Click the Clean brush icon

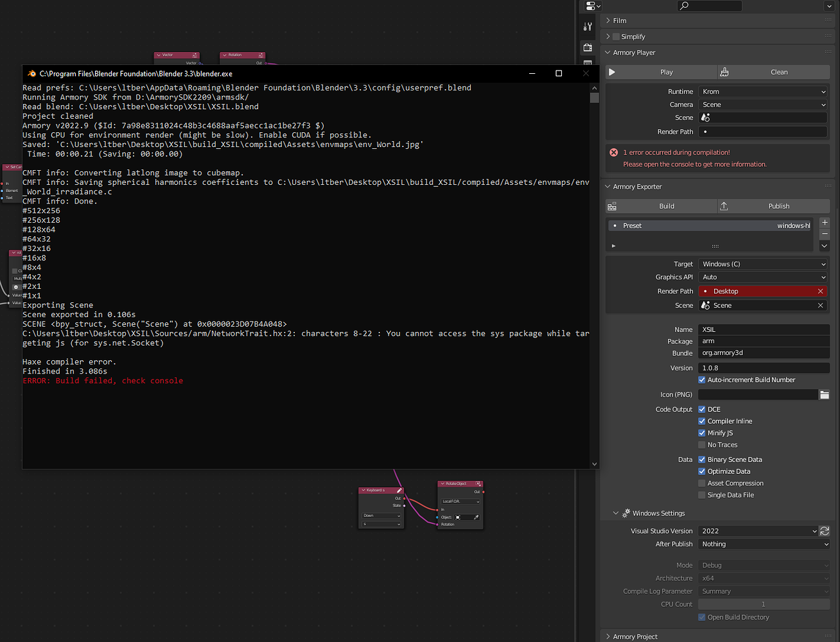pos(725,72)
